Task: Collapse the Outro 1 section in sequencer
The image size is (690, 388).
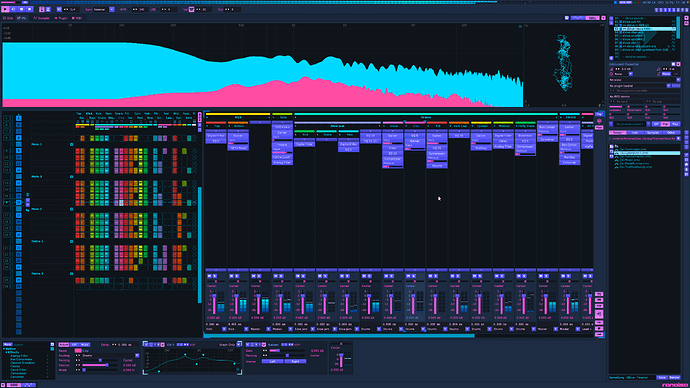Action: point(71,242)
